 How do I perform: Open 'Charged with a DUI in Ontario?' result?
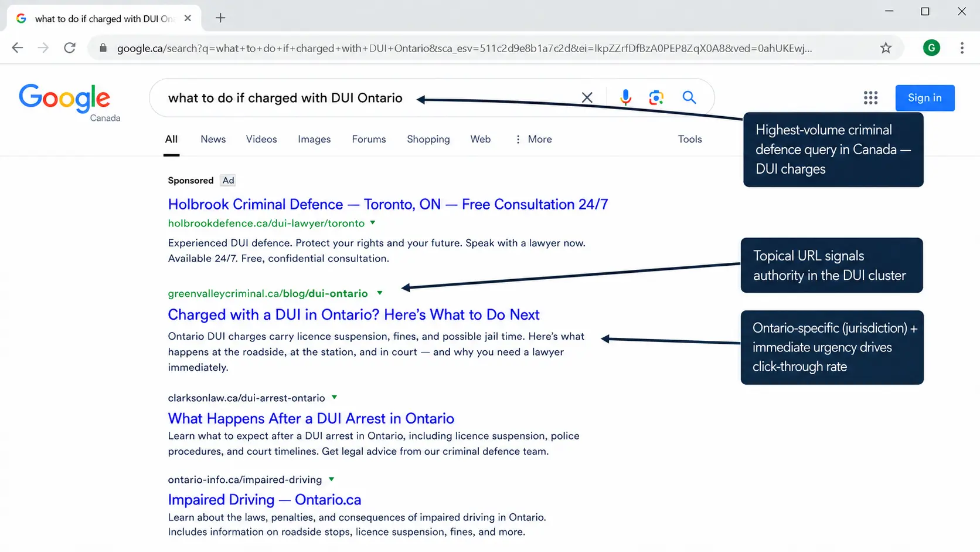[353, 315]
